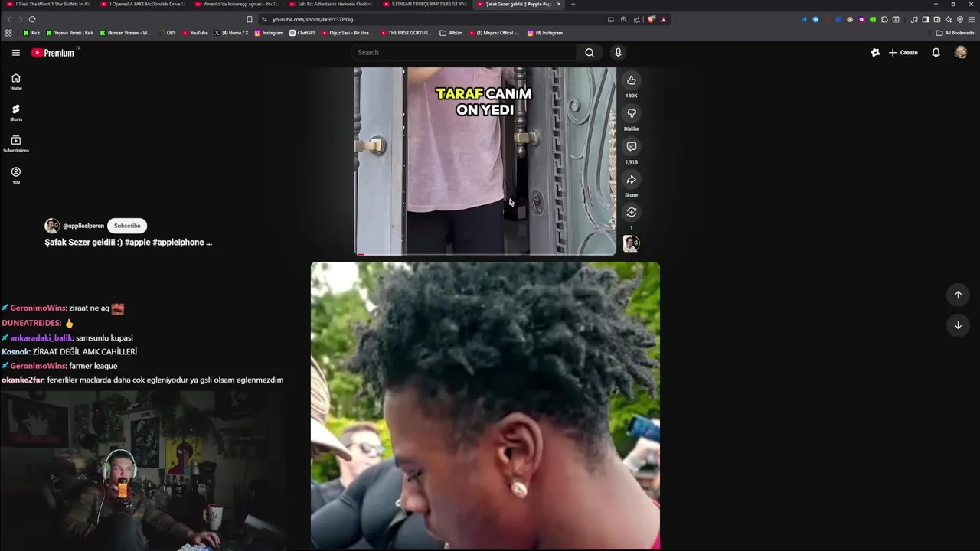The width and height of the screenshot is (980, 551).
Task: Go to the next Short with down arrow
Action: point(958,325)
